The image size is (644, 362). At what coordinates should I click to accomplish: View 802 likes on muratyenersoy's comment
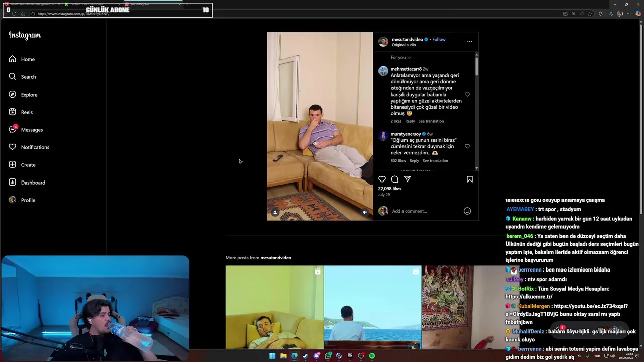click(x=398, y=161)
